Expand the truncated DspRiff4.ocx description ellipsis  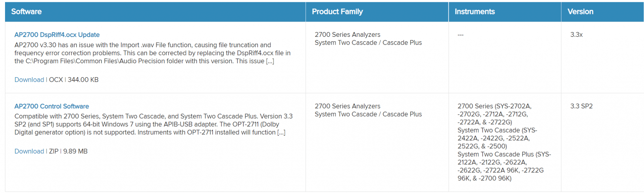270,61
